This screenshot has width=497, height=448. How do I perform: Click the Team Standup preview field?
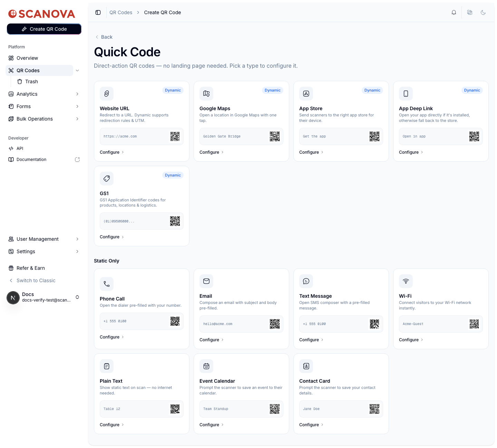tap(241, 409)
